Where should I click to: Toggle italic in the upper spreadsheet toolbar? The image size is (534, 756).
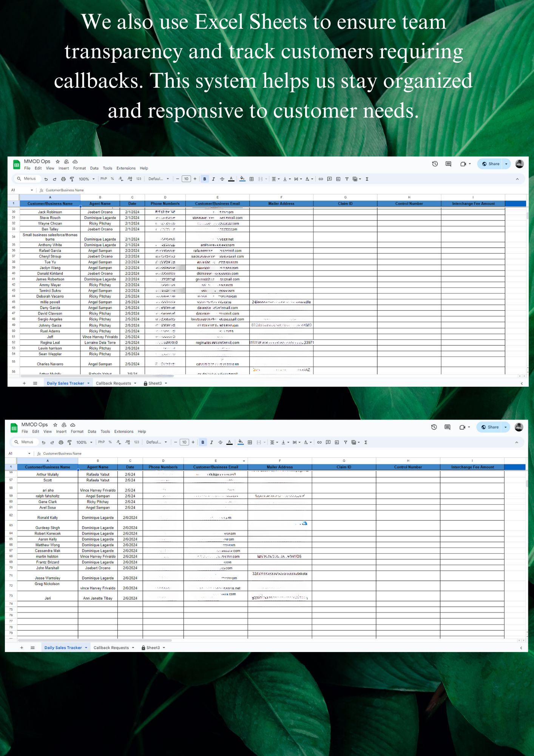[x=213, y=179]
